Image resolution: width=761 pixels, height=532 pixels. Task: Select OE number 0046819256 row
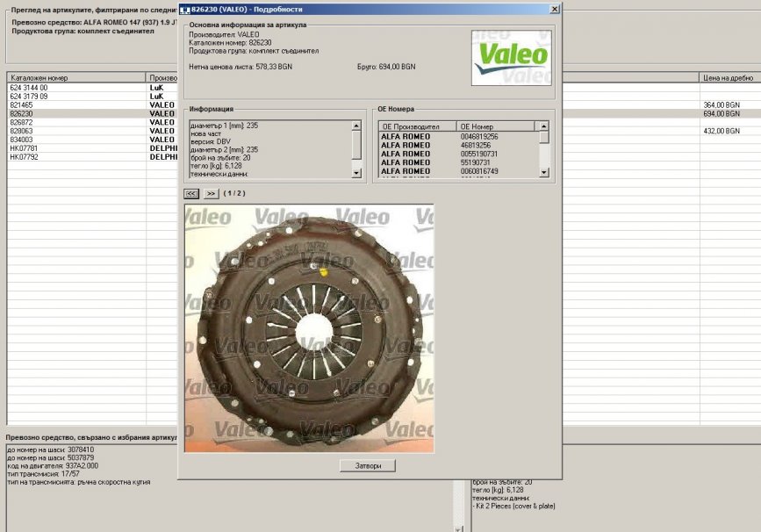478,137
